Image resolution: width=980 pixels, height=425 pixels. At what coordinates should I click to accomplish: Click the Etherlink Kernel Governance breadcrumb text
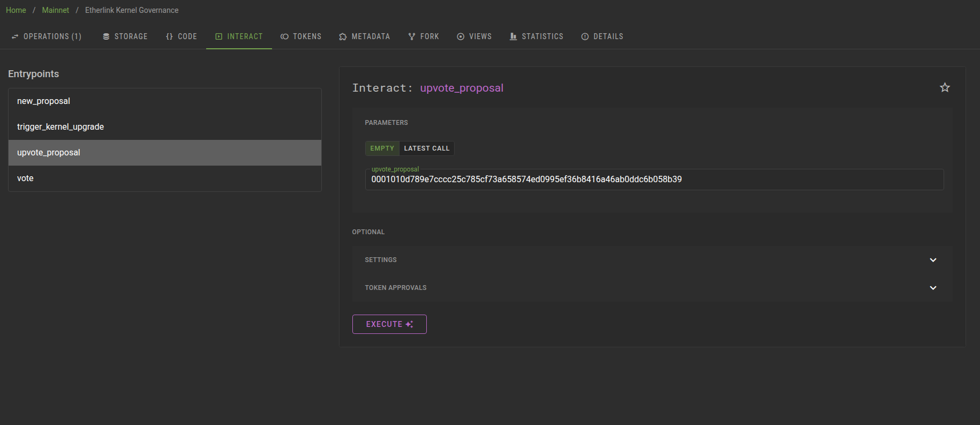click(x=132, y=10)
